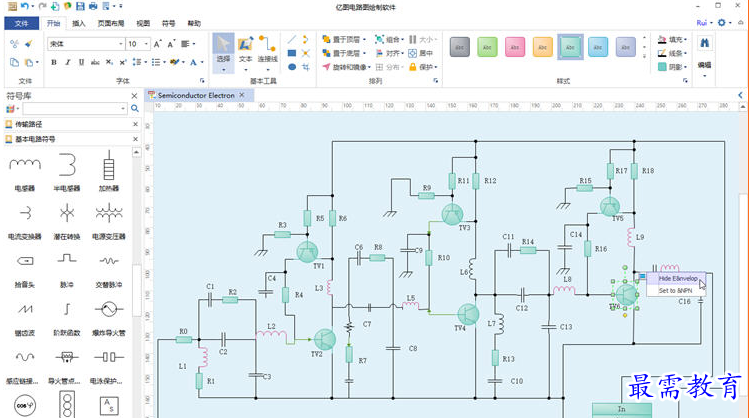Apply the orange Abc style swatch
The image size is (750, 418).
pos(542,47)
